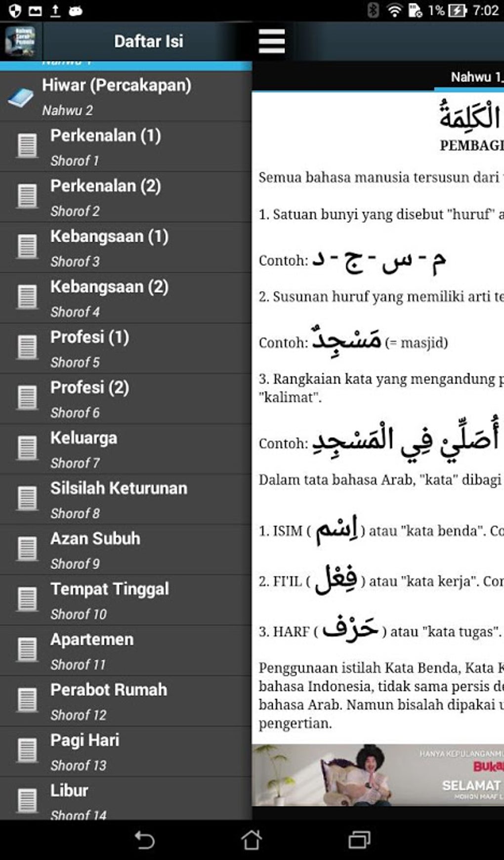Open the Hiwar (Percakapan) book icon
Image resolution: width=504 pixels, height=860 pixels.
pos(20,97)
